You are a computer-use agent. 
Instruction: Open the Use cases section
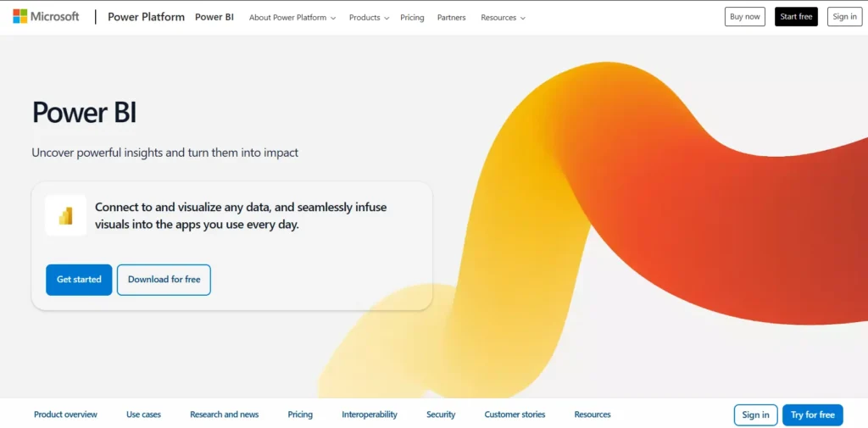coord(144,414)
